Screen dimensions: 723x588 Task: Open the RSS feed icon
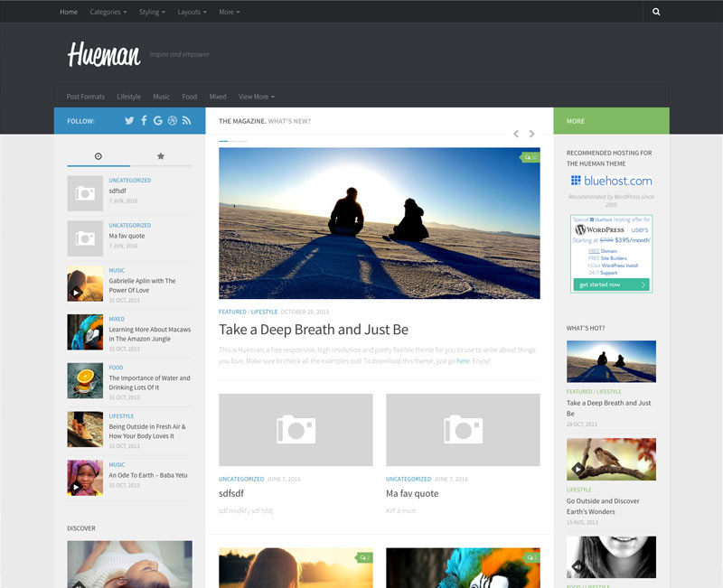pyautogui.click(x=186, y=121)
